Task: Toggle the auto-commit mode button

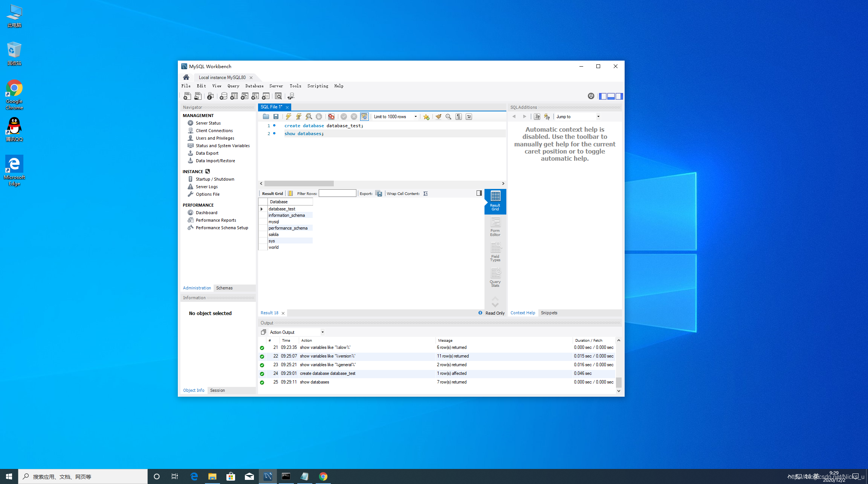Action: 364,117
